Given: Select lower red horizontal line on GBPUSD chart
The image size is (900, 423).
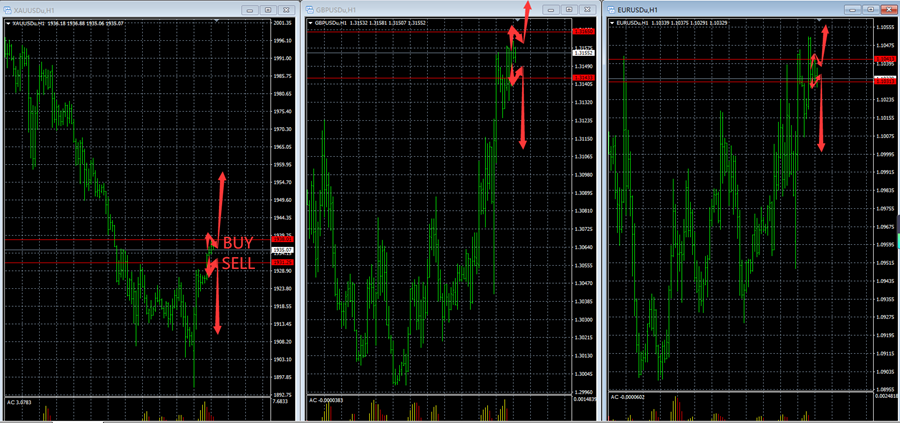Looking at the screenshot, I should pos(400,78).
